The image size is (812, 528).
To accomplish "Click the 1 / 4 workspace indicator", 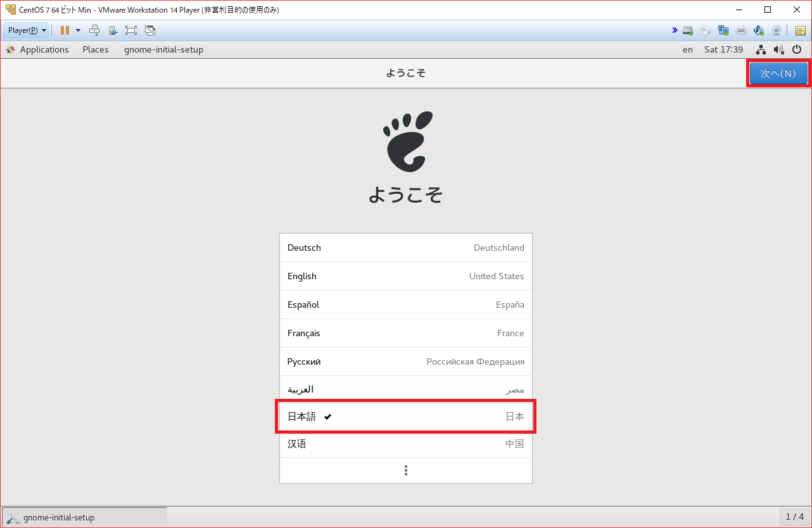I will 794,517.
